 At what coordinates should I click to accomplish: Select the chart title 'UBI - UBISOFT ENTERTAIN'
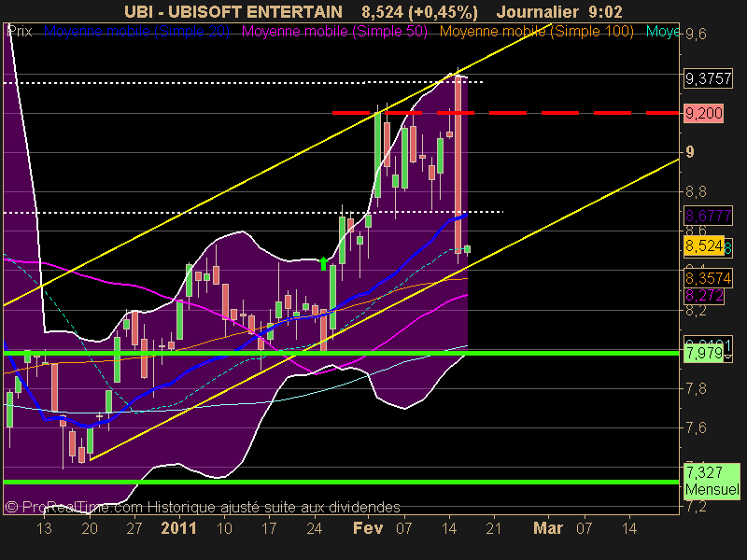click(x=233, y=11)
